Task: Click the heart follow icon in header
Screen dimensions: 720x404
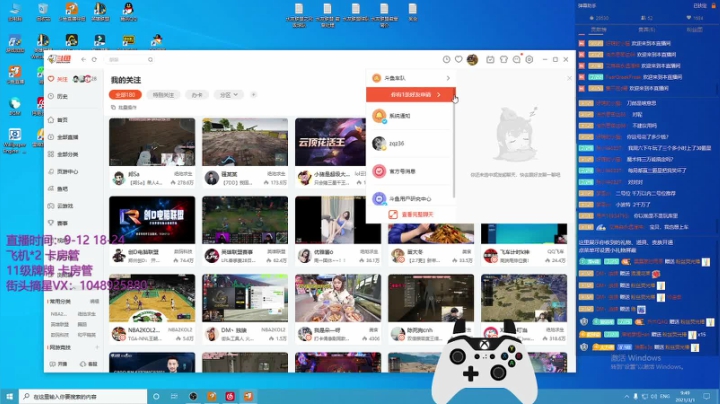Action: [458, 60]
